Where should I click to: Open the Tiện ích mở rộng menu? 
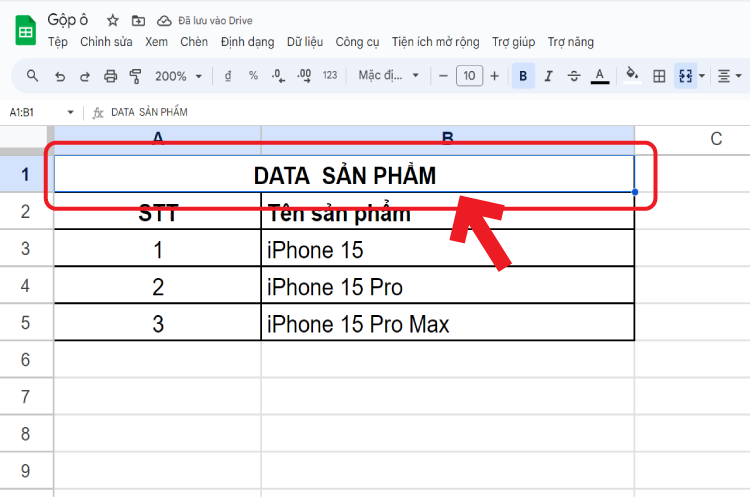(x=435, y=42)
